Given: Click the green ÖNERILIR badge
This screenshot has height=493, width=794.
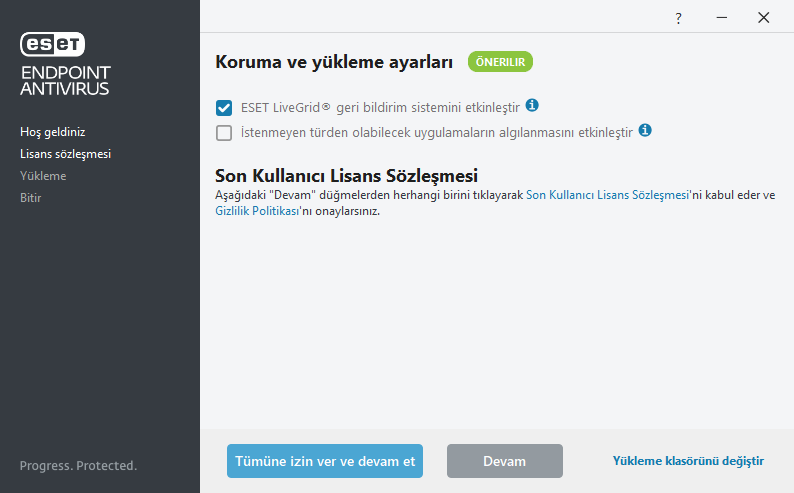Looking at the screenshot, I should coord(500,62).
